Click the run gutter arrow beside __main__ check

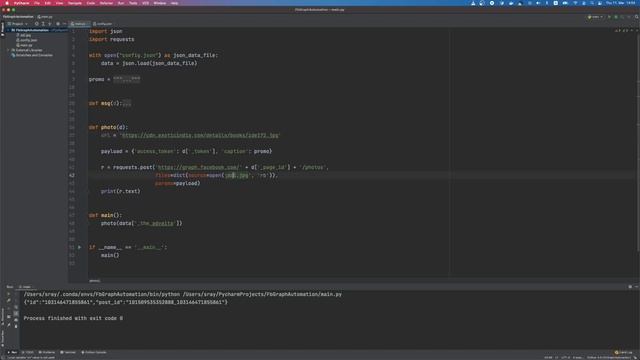click(x=80, y=247)
